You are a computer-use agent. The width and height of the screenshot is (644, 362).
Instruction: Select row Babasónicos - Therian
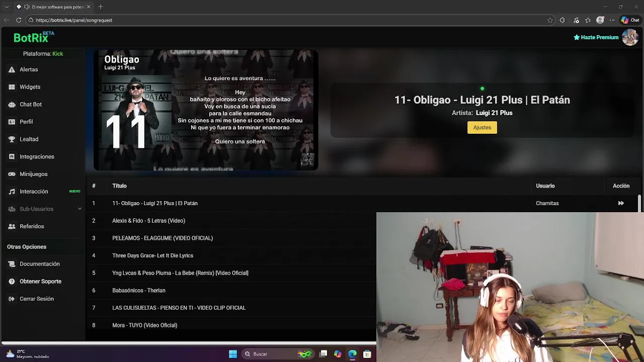tap(231, 291)
